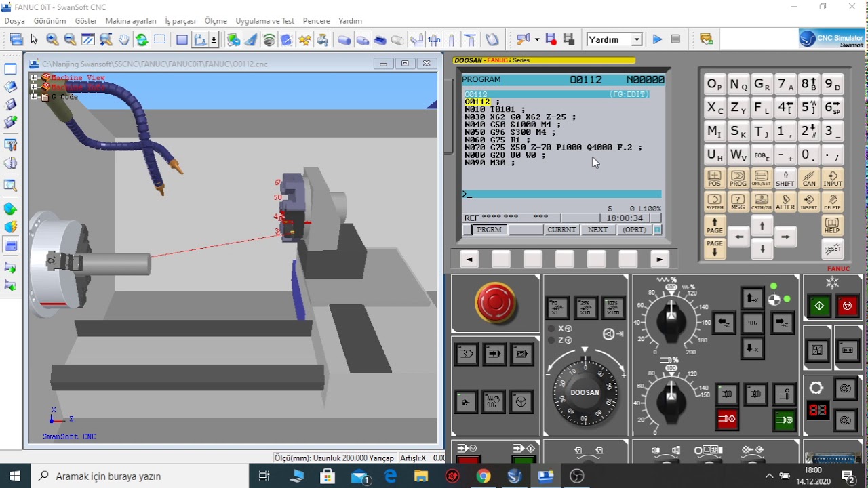The height and width of the screenshot is (488, 868).
Task: Toggle the red feed hold button
Action: [x=847, y=306]
